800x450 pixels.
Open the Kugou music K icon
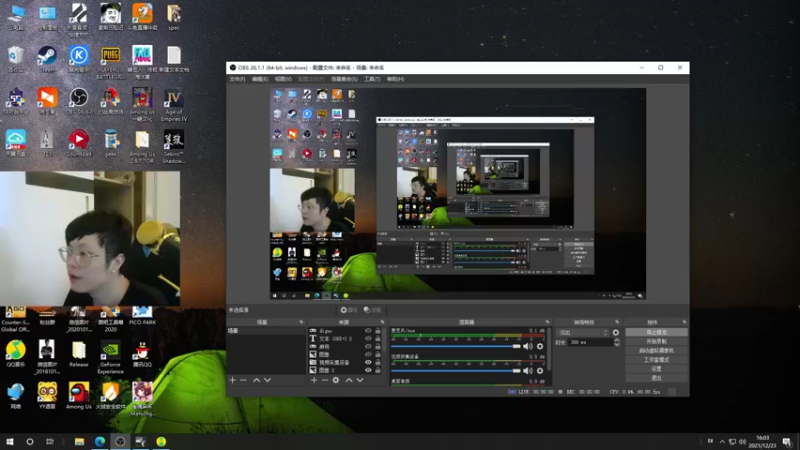79,60
